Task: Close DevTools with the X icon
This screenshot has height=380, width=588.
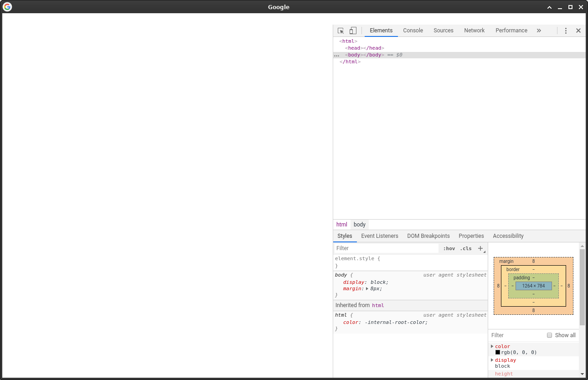Action: coord(578,30)
